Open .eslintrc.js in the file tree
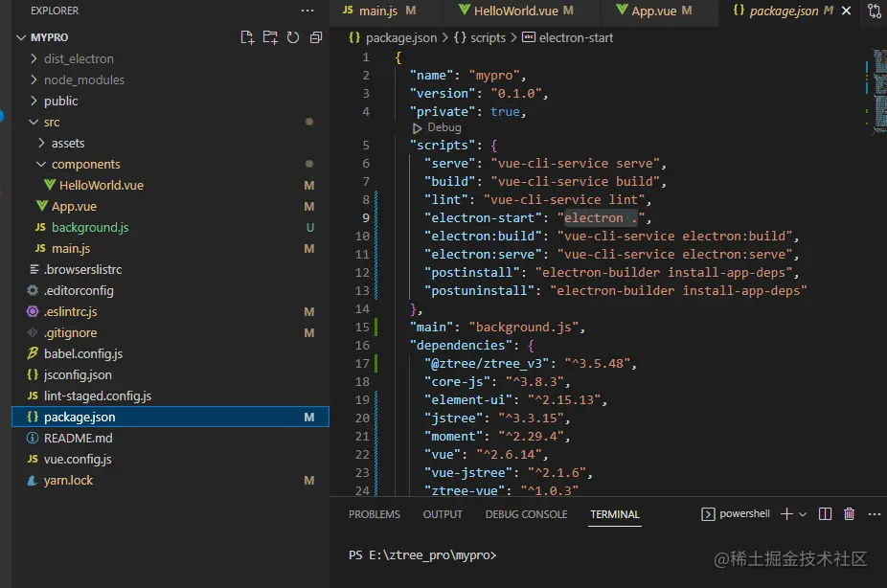Viewport: 887px width, 588px height. 70,311
